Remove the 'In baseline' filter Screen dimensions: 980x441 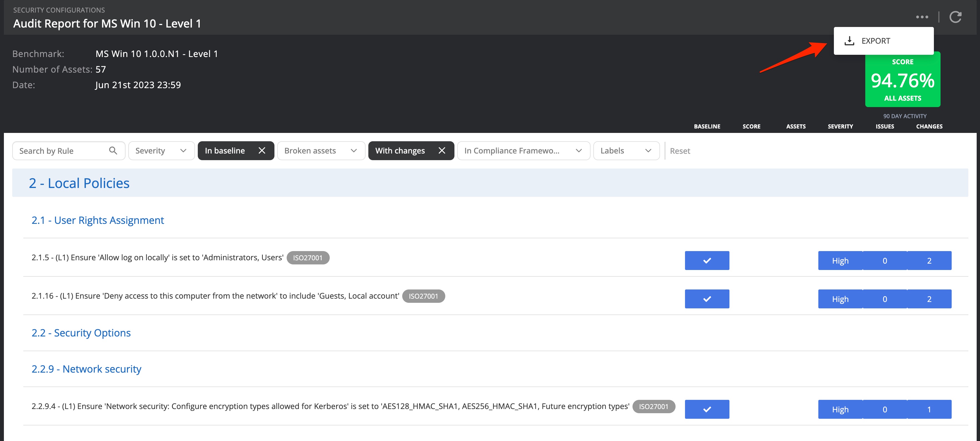(x=262, y=150)
